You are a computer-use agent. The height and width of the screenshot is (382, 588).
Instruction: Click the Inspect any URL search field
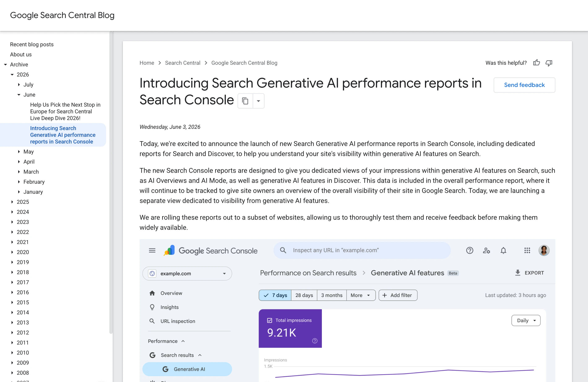point(362,250)
